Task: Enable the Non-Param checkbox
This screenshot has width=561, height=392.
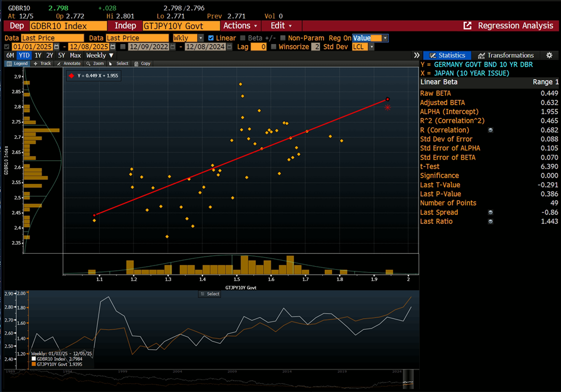Action: 283,38
